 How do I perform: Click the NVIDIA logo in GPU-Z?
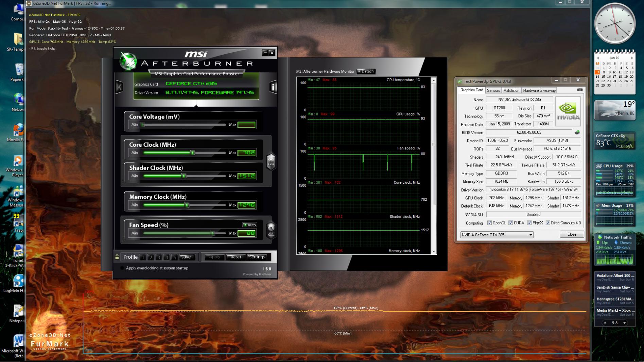click(568, 111)
